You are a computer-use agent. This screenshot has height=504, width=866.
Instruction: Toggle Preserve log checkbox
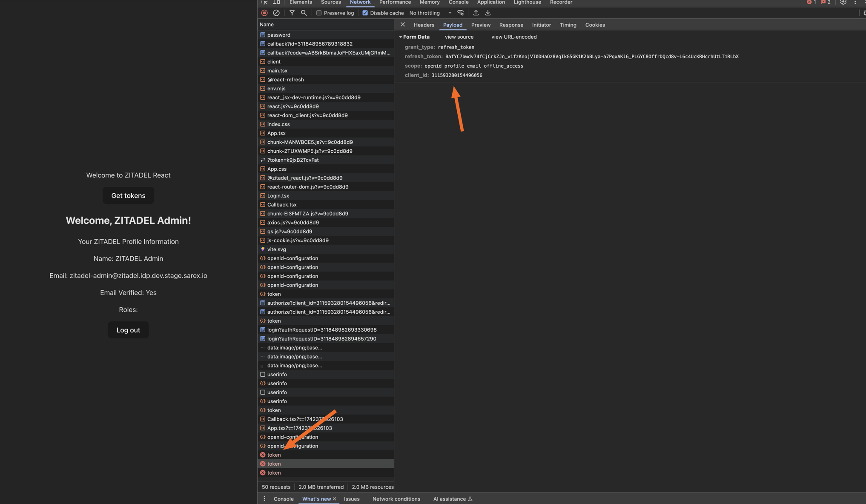(319, 13)
